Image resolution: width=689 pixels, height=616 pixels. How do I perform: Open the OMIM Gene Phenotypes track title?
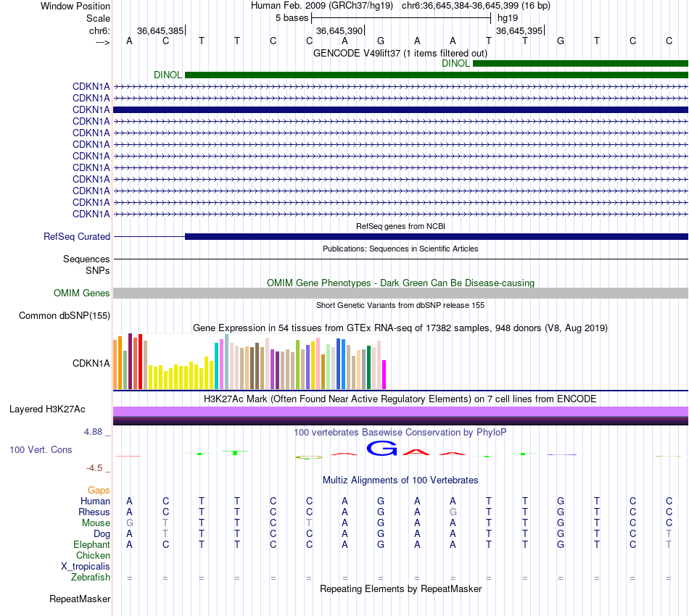400,283
